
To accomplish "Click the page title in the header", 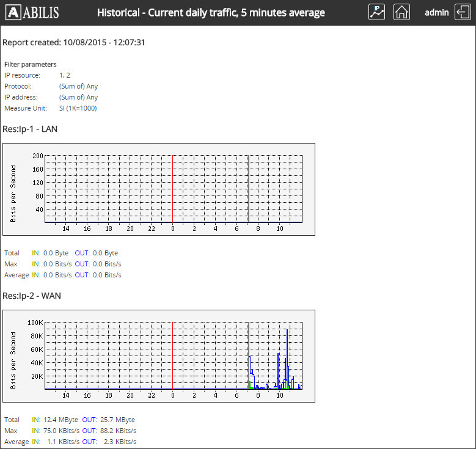I will (x=211, y=13).
